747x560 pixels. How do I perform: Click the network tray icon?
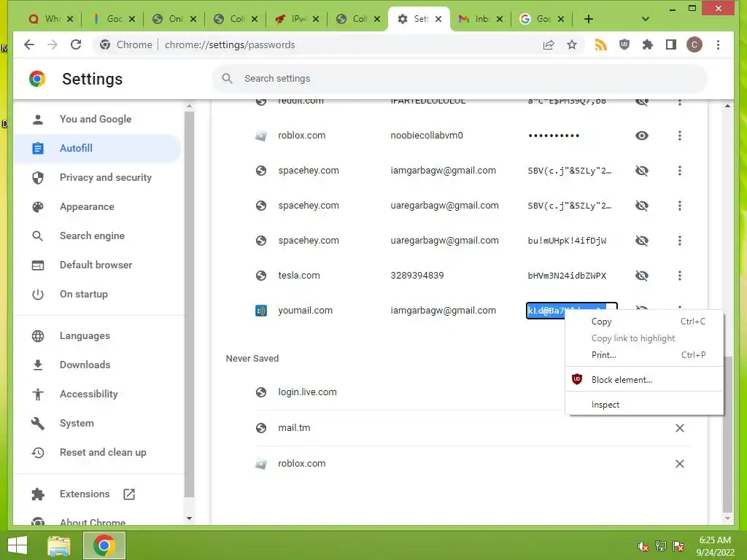pyautogui.click(x=661, y=546)
